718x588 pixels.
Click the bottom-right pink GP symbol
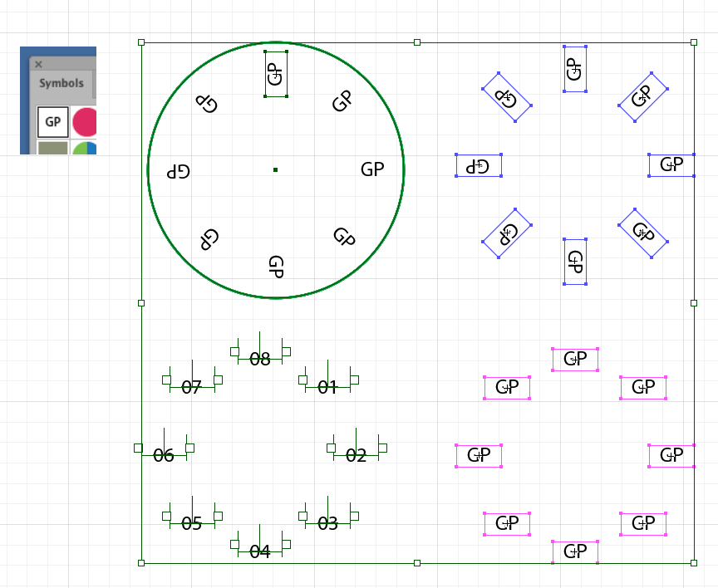(x=642, y=523)
